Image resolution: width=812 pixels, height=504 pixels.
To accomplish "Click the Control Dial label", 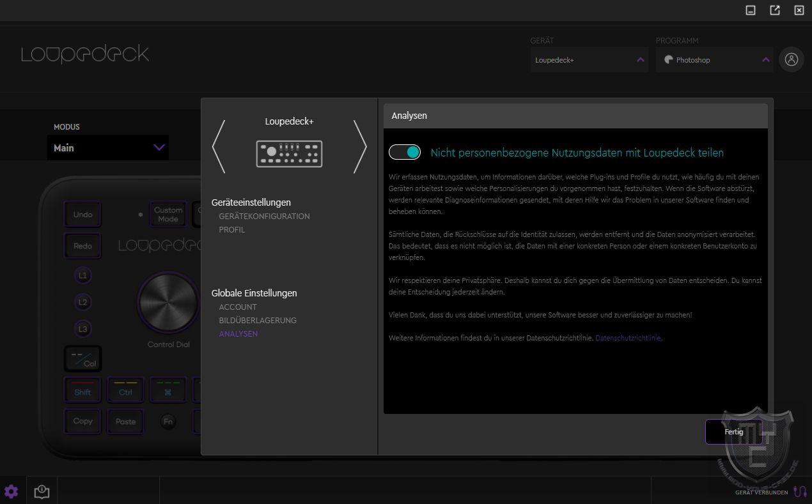I will [169, 344].
